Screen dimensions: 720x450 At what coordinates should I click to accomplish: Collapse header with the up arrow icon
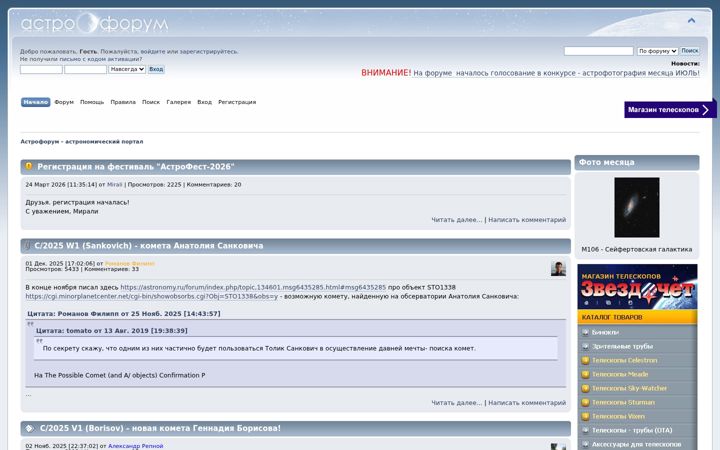coord(691,20)
